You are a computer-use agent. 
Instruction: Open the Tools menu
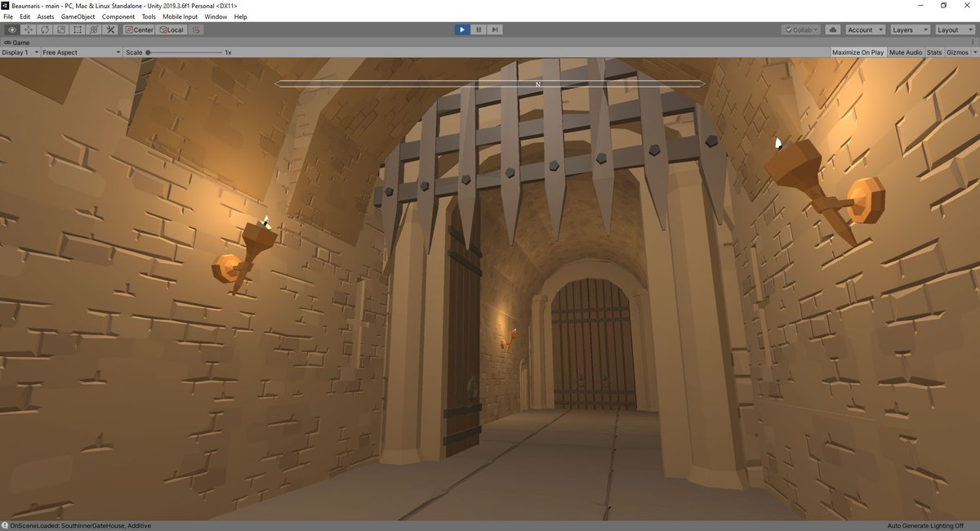149,16
